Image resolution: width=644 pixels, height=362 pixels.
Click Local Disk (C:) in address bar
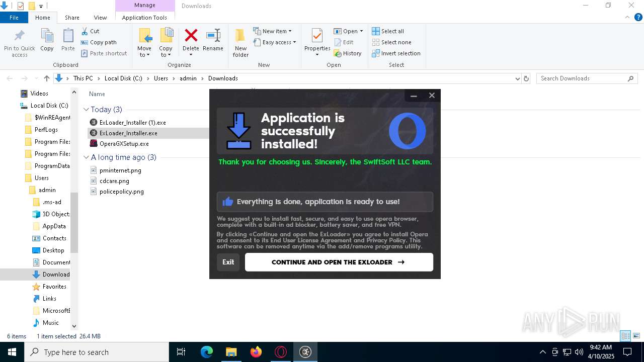click(123, 78)
